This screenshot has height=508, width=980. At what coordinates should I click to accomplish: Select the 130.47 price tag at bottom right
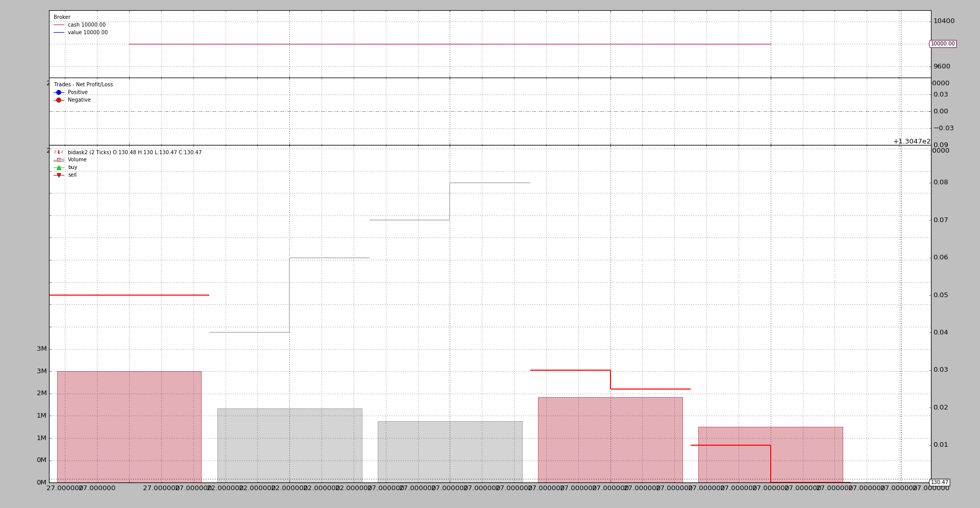coord(939,482)
